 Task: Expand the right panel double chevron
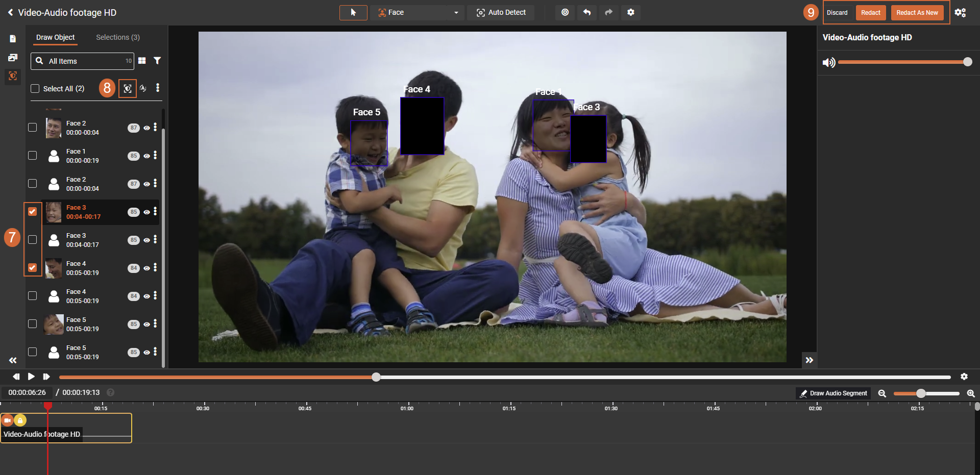click(x=810, y=360)
